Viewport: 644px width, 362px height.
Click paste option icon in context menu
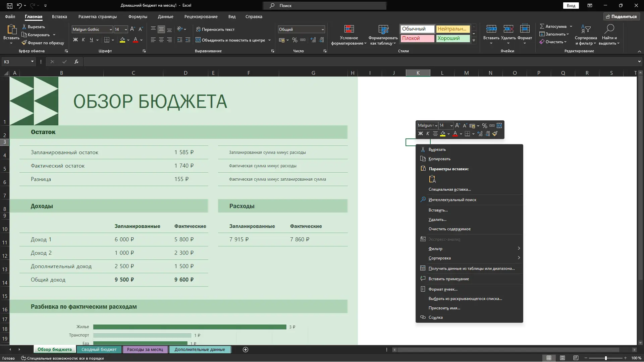[x=432, y=179]
